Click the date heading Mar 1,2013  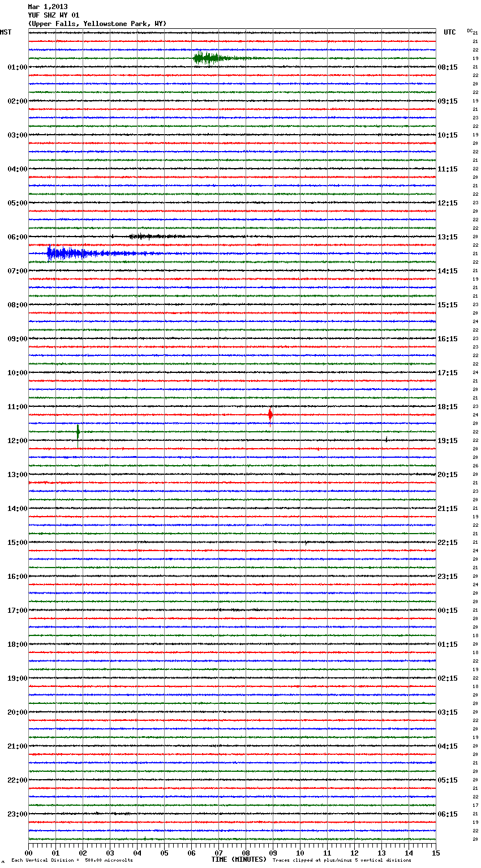click(x=48, y=7)
